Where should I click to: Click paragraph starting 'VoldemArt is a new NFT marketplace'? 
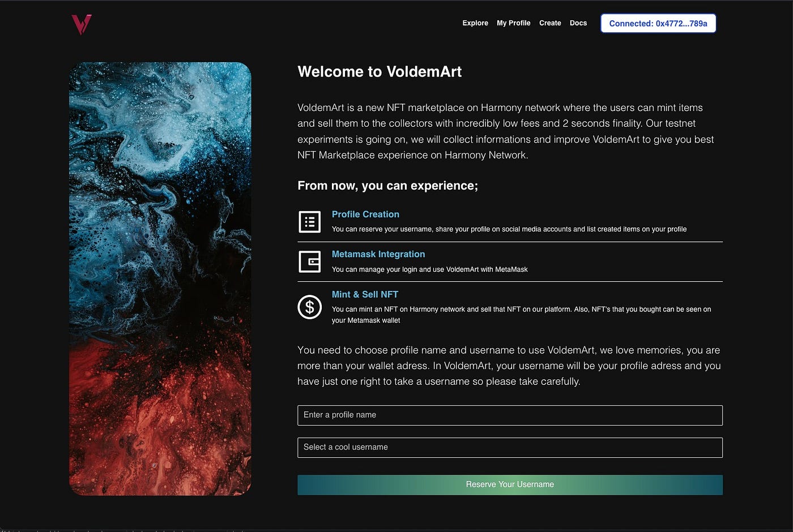pos(505,131)
